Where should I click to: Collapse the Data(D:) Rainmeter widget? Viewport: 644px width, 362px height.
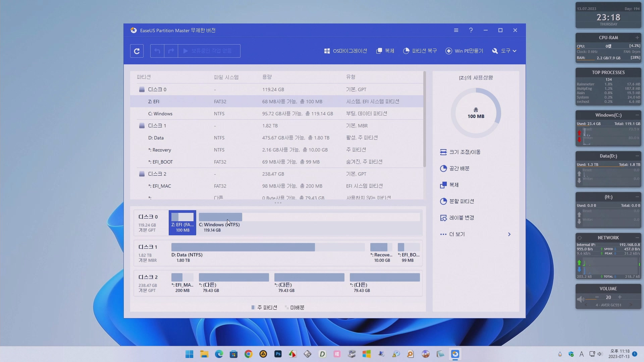(637, 156)
